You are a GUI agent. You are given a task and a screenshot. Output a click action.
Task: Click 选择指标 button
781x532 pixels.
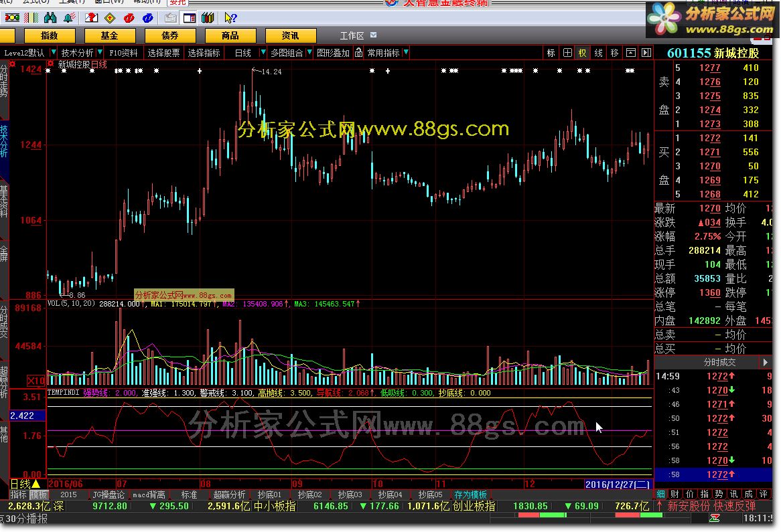[204, 53]
